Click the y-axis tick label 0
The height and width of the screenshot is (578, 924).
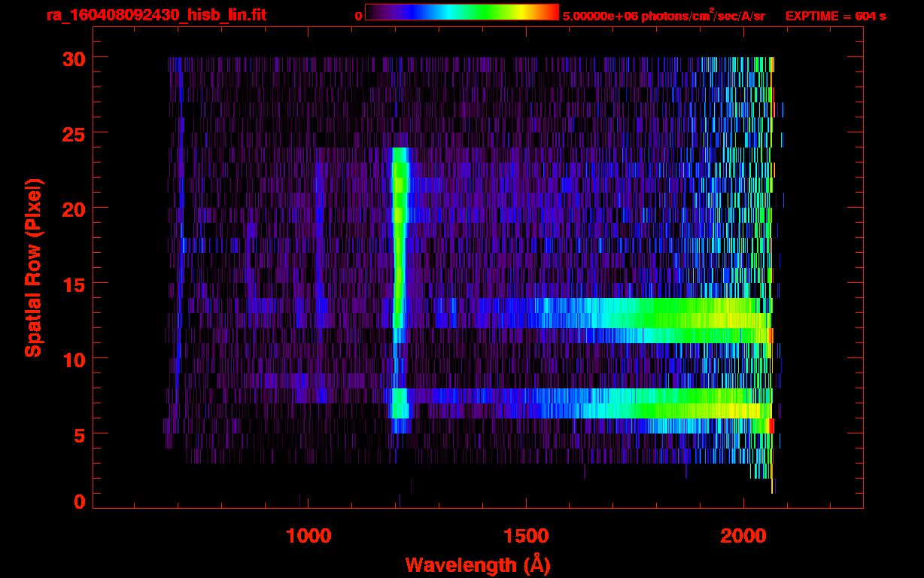click(78, 502)
